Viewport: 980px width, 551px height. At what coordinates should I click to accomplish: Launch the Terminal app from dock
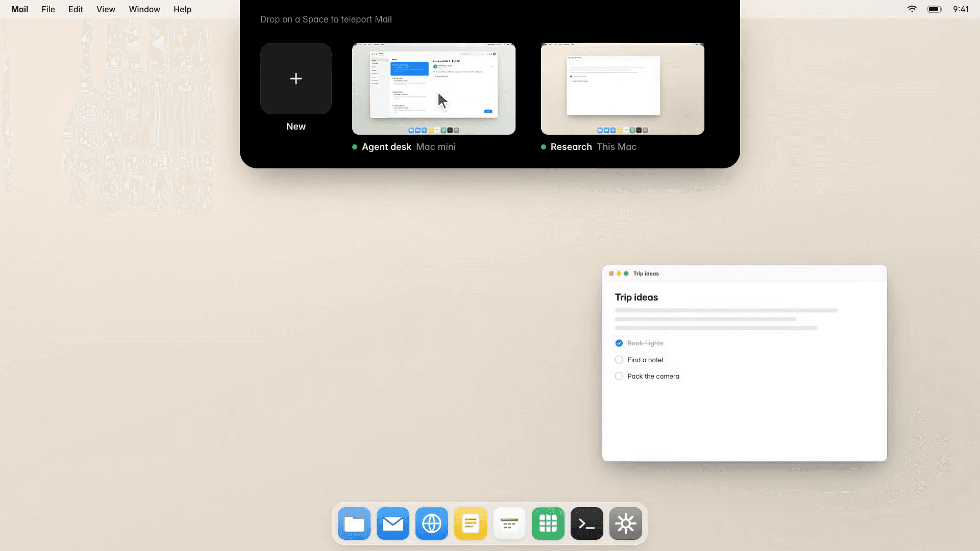(587, 523)
